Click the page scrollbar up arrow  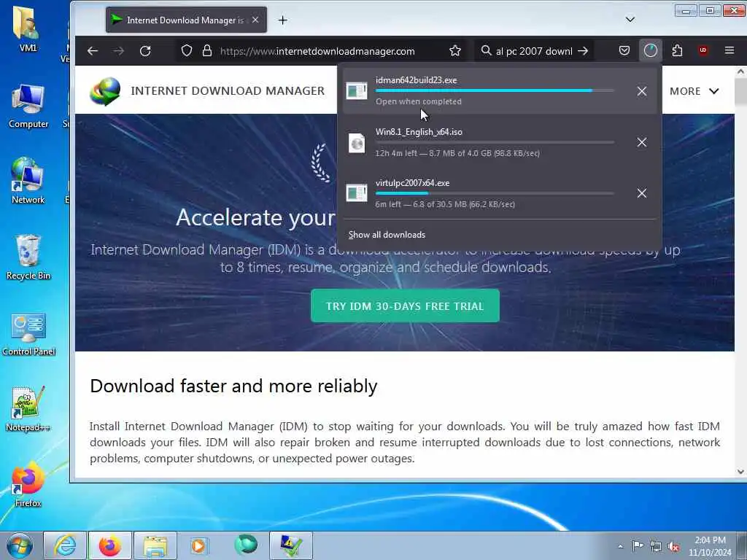click(740, 71)
